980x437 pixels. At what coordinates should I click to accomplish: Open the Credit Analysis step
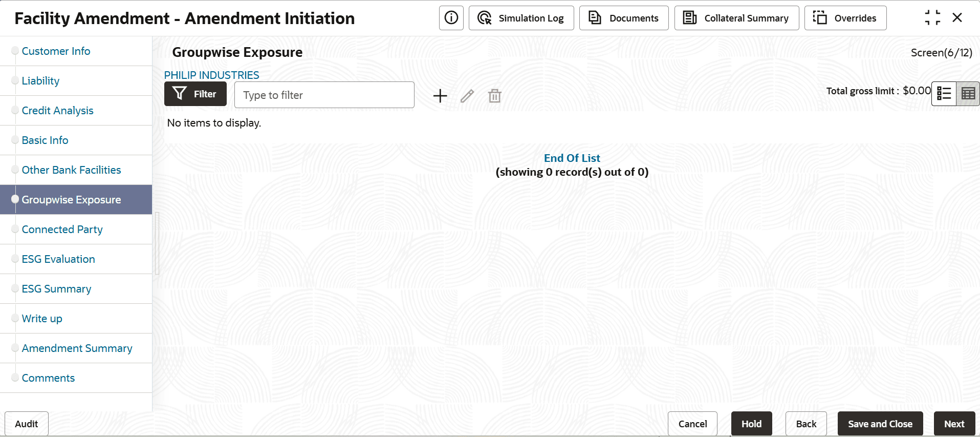[57, 111]
